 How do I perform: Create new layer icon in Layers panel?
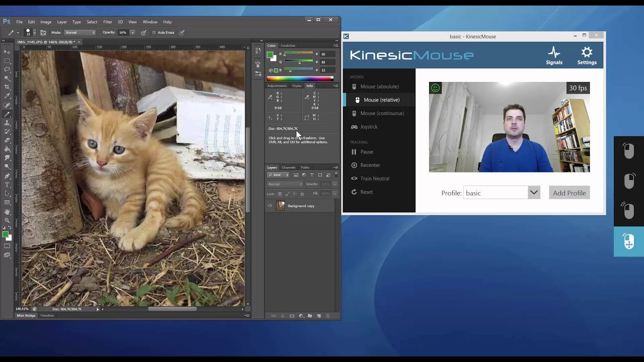point(318,316)
